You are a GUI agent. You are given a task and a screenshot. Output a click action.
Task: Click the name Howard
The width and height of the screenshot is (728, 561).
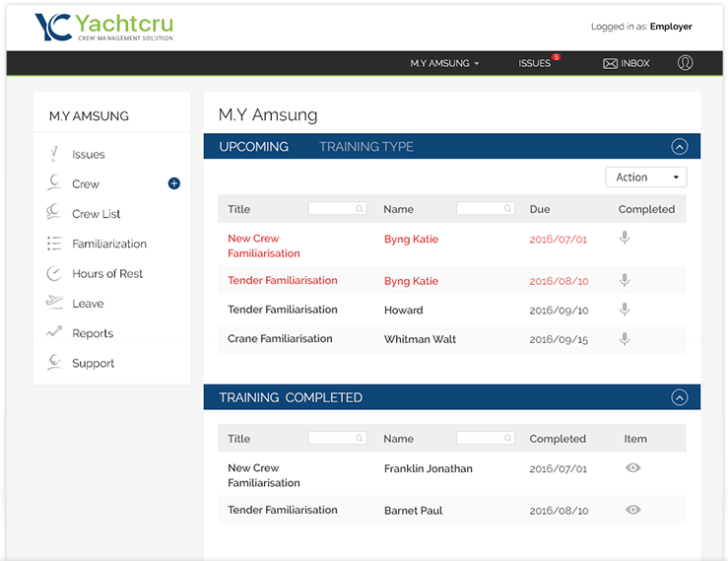coord(404,310)
